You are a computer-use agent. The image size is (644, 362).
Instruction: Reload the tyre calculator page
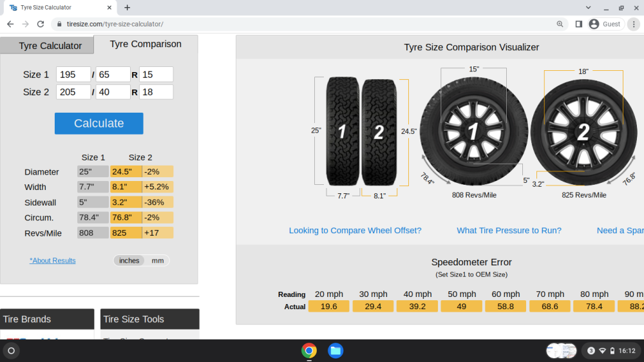click(40, 24)
